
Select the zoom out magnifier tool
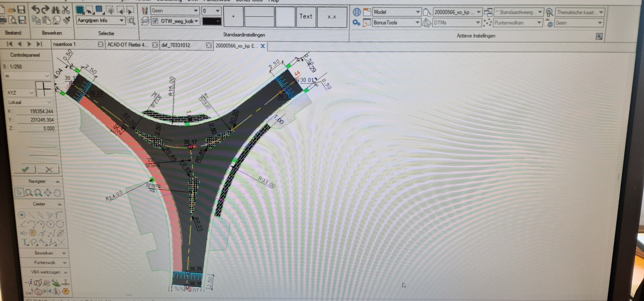click(29, 192)
